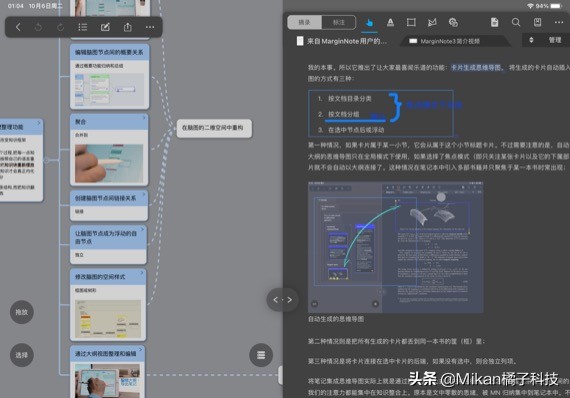Open the bookmarks icon in document toolbar
This screenshot has width=570, height=398.
point(537,22)
